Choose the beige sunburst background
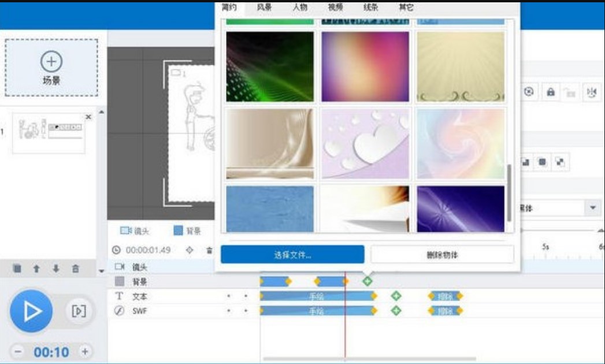Image resolution: width=605 pixels, height=364 pixels. click(x=461, y=66)
